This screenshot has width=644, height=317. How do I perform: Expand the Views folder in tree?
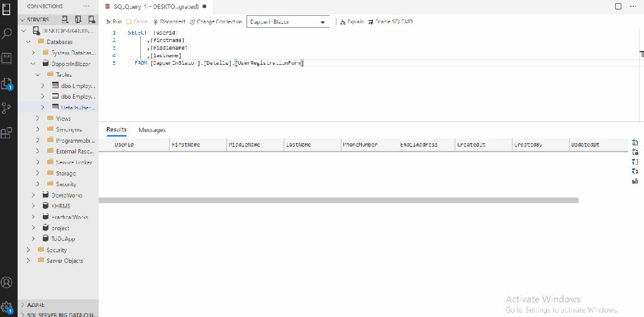[x=63, y=118]
